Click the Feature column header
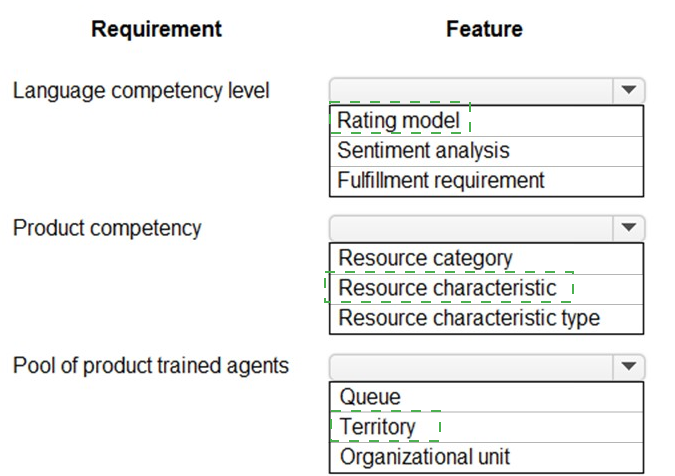Image resolution: width=675 pixels, height=476 pixels. tap(484, 29)
